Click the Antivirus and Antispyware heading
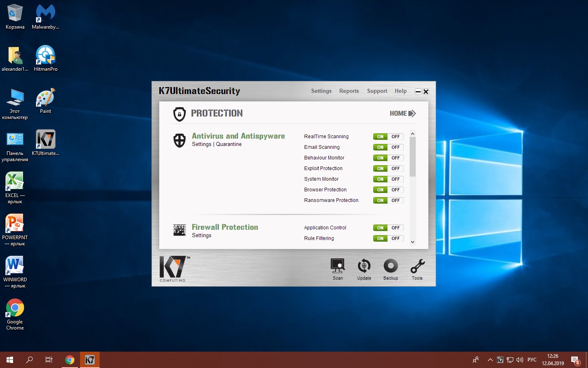The width and height of the screenshot is (588, 368). coord(238,136)
